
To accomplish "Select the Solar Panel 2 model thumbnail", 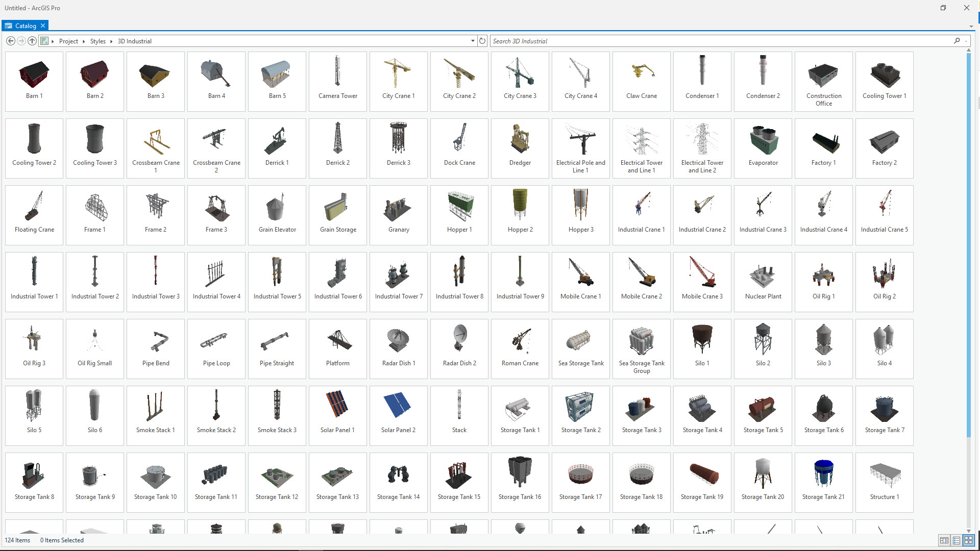I will coord(398,415).
